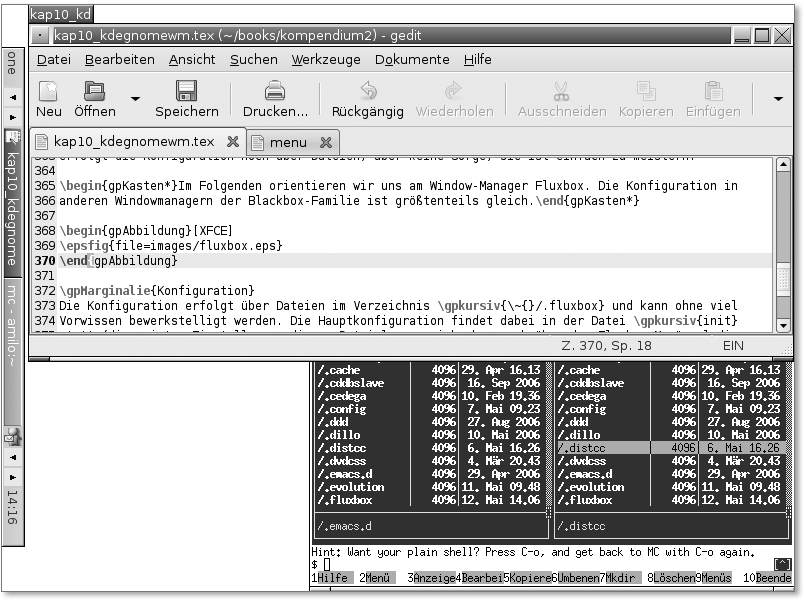The width and height of the screenshot is (804, 600).
Task: Open a file with the Öffnen icon
Action: [x=94, y=93]
